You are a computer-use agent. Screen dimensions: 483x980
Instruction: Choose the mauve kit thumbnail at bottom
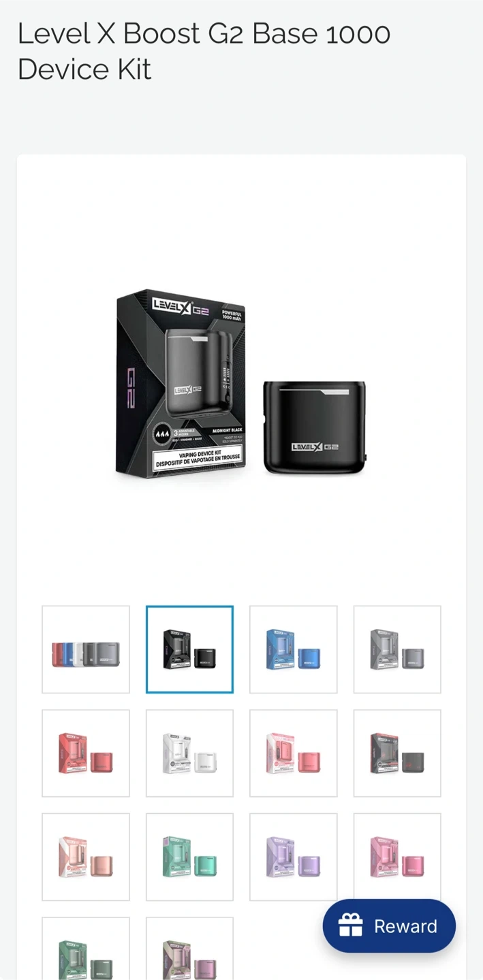coord(189,949)
